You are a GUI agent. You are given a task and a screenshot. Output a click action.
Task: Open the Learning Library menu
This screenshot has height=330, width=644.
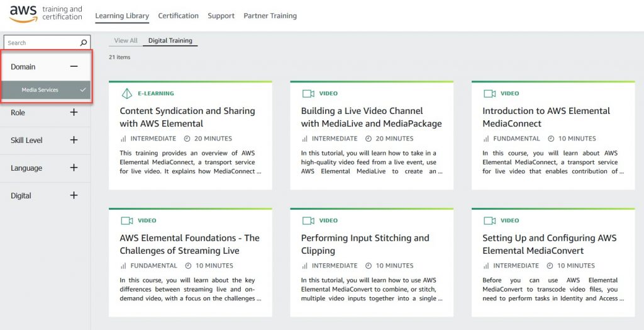click(x=122, y=16)
